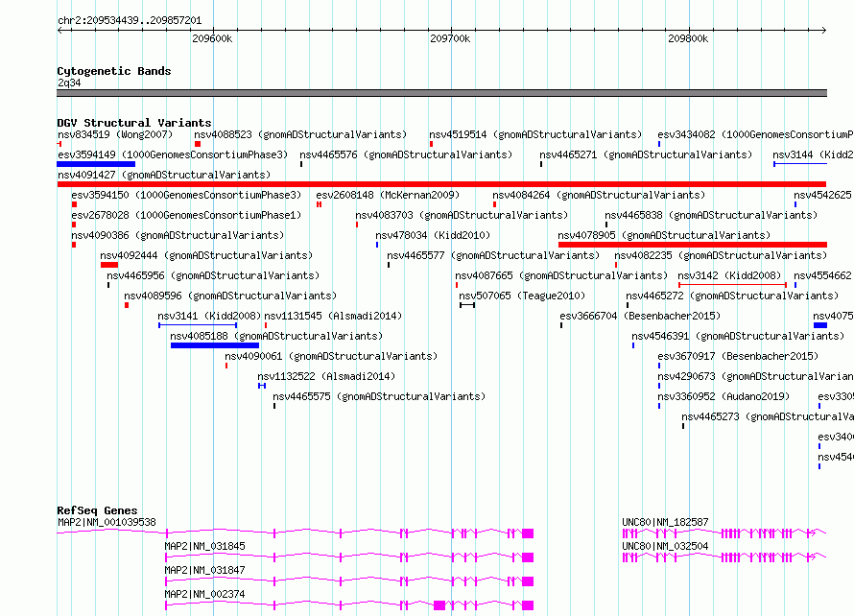Open esv3670917 (Besenbacher2015) label

tap(738, 356)
